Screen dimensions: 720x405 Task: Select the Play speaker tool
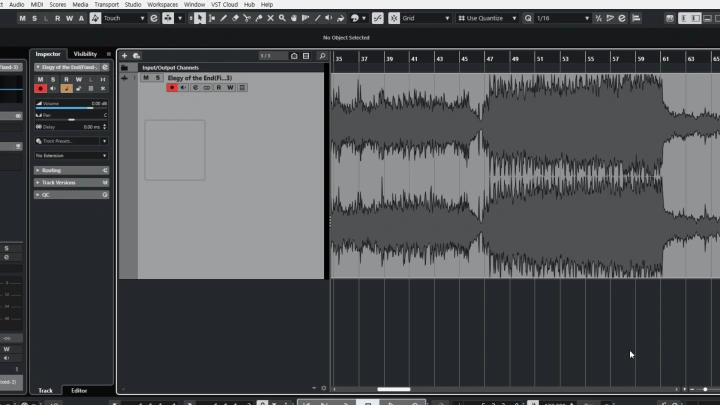click(329, 18)
